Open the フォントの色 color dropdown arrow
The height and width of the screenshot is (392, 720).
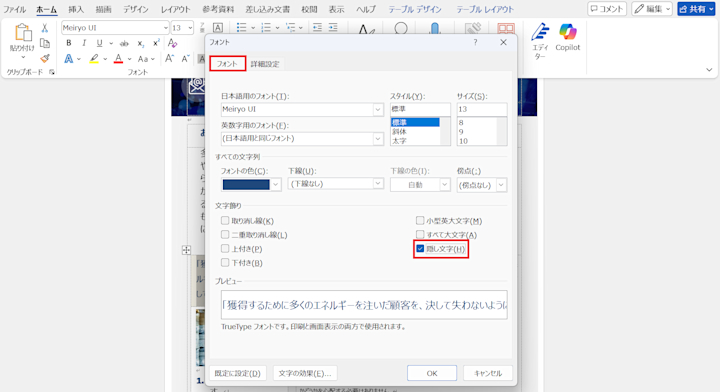pyautogui.click(x=276, y=185)
